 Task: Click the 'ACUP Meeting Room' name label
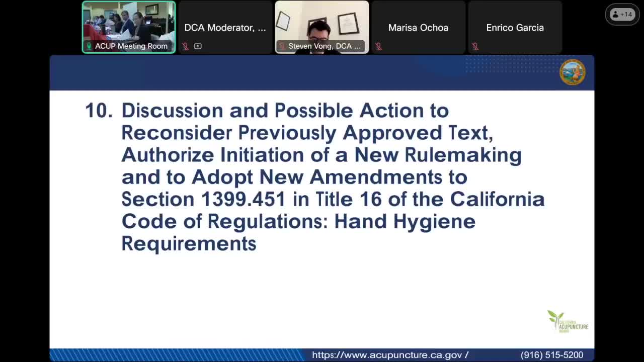click(131, 46)
